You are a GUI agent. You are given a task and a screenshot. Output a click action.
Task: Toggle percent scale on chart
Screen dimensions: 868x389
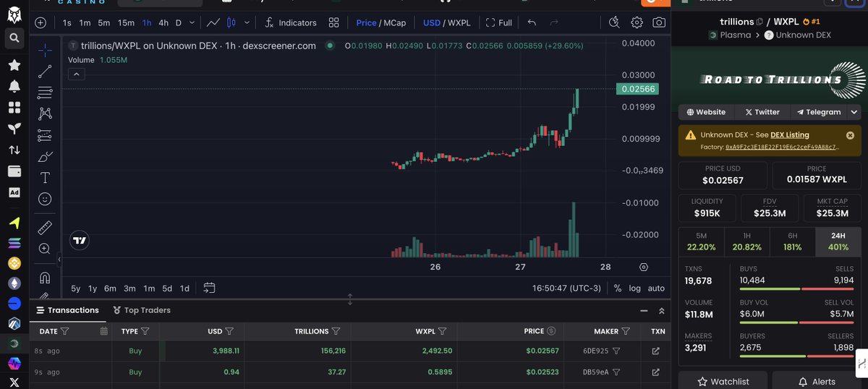[x=617, y=288]
